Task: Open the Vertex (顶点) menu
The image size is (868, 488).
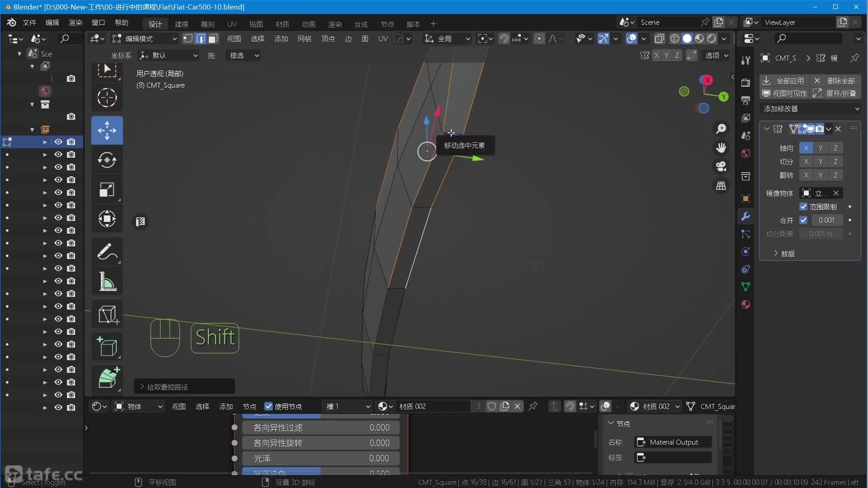Action: 328,39
